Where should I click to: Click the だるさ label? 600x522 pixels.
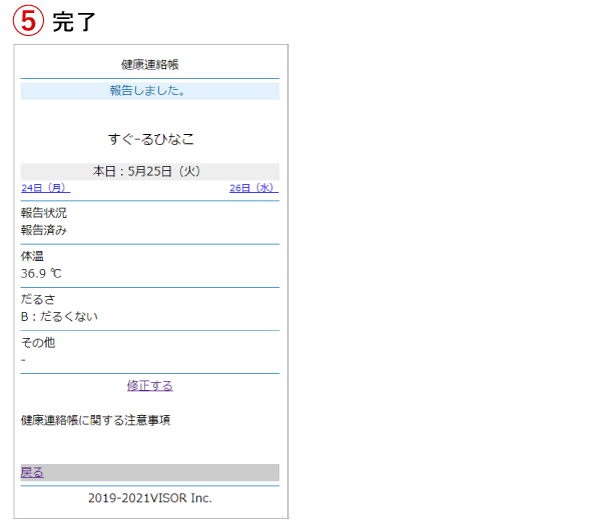[x=38, y=299]
